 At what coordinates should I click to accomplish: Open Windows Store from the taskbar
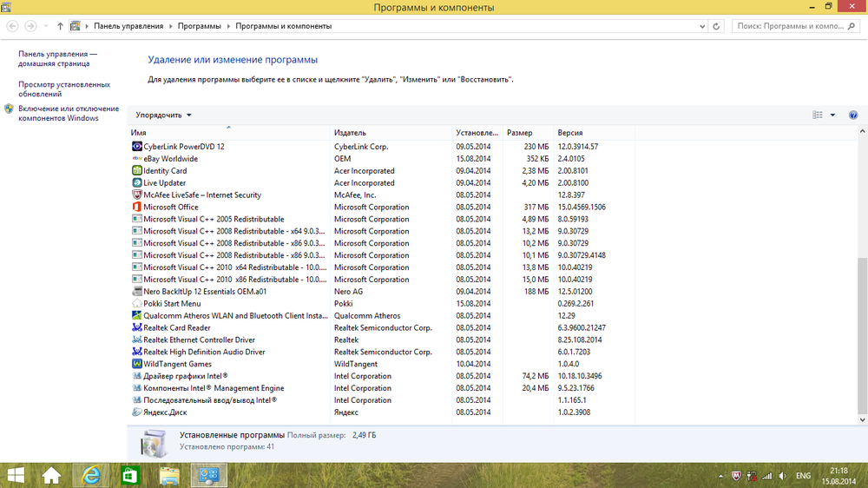tap(130, 475)
